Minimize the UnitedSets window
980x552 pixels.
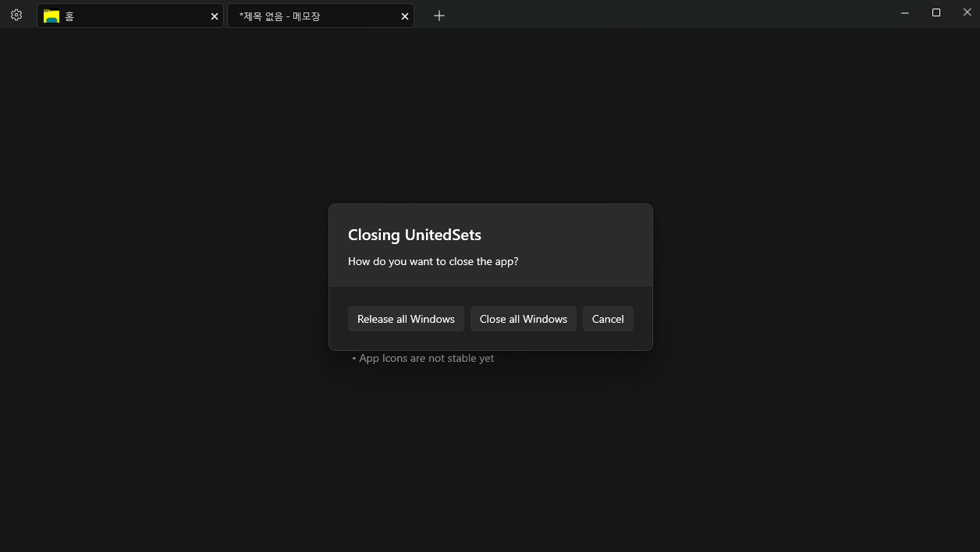click(x=905, y=12)
